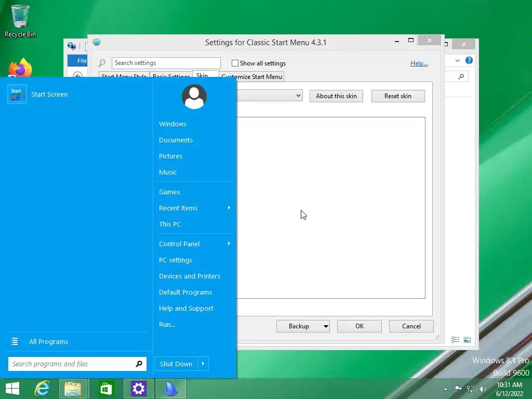Image resolution: width=532 pixels, height=399 pixels.
Task: Expand the ribbon chevron in background window
Action: 457,60
